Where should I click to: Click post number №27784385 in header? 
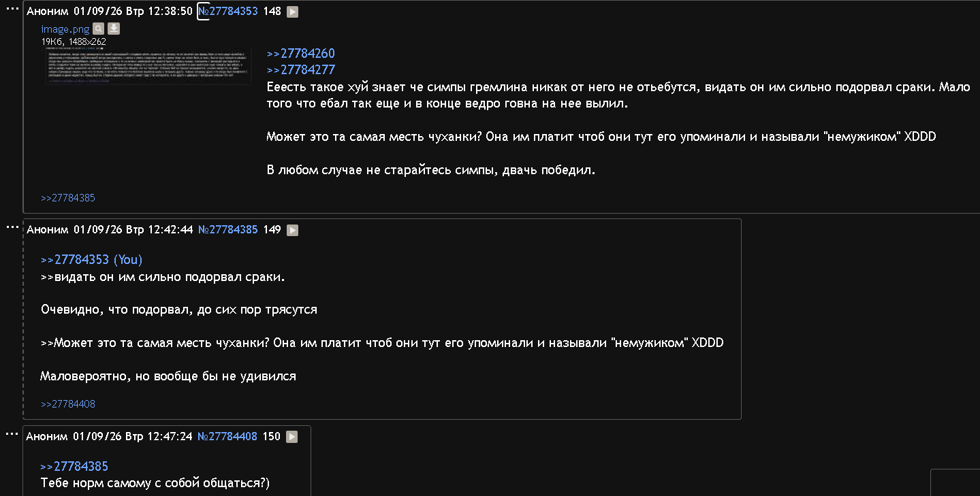[227, 230]
